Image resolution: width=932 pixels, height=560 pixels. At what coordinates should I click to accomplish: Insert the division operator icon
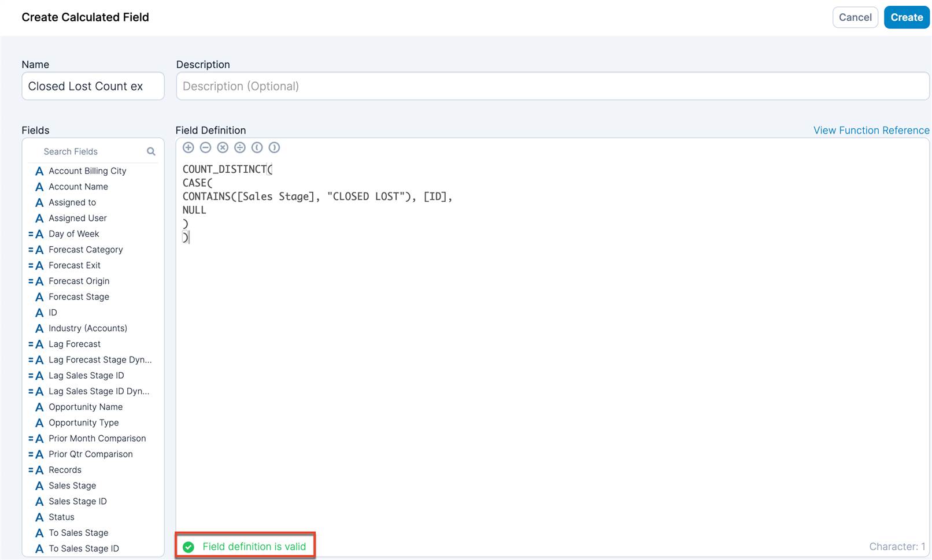240,147
